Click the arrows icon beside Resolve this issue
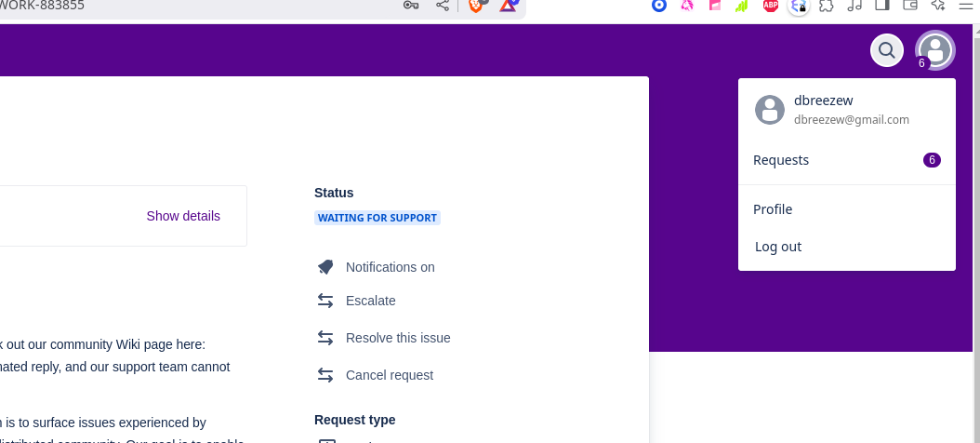The width and height of the screenshot is (980, 443). [325, 338]
